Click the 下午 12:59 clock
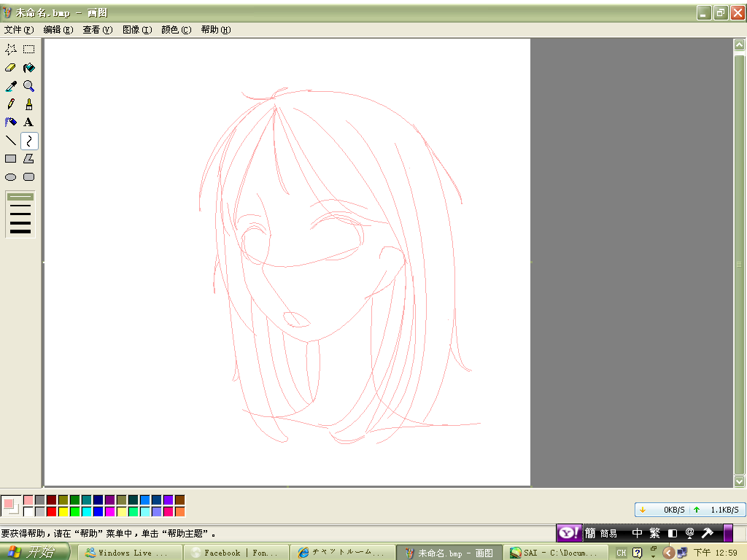Viewport: 747px width, 560px height. pyautogui.click(x=716, y=553)
